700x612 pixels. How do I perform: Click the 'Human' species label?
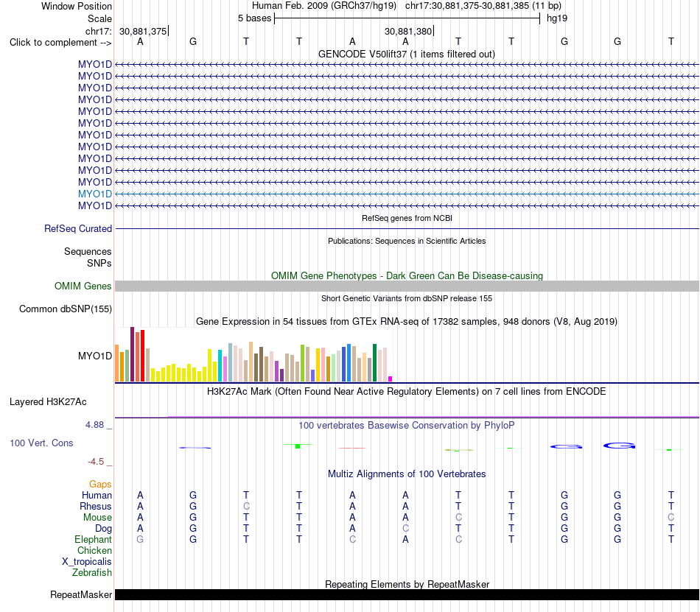coord(97,495)
